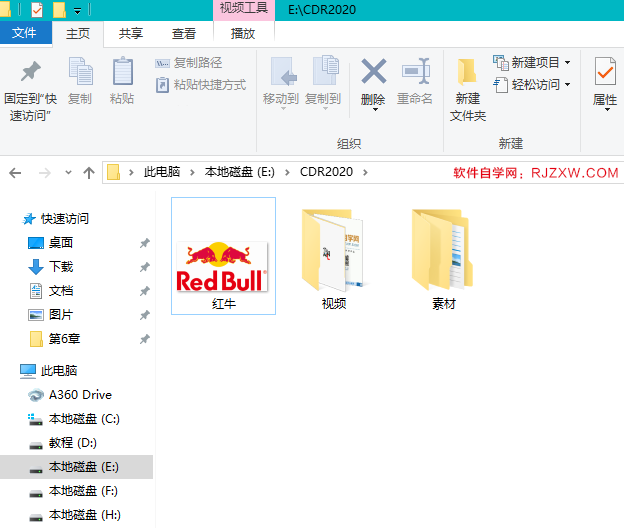Switch to the Play (播放) tab

243,33
